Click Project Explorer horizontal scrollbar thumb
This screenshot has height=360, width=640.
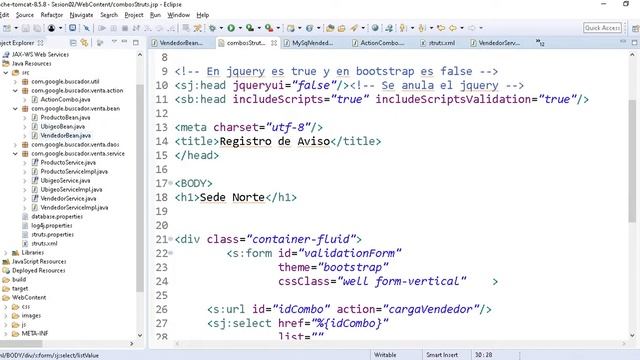tap(21, 344)
